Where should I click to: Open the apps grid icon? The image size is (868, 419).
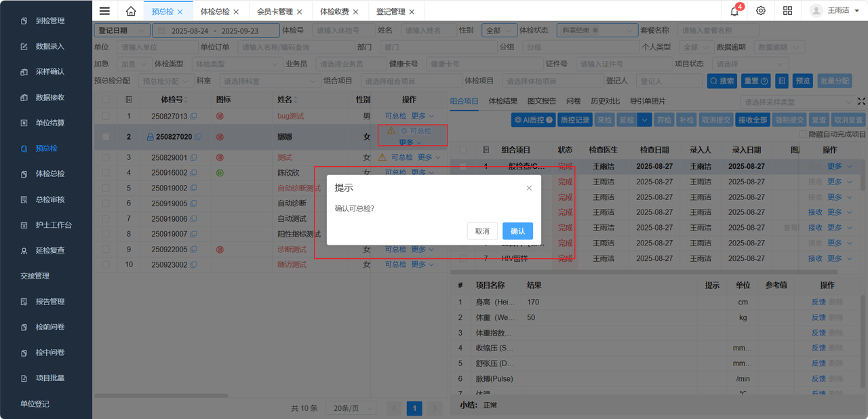(x=787, y=11)
